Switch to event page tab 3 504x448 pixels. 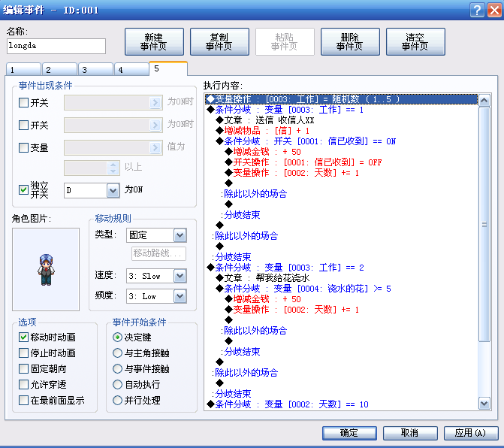click(x=95, y=69)
